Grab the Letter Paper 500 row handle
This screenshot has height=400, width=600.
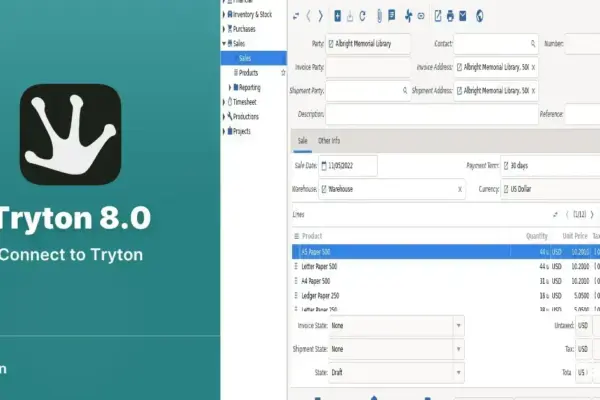pyautogui.click(x=296, y=266)
